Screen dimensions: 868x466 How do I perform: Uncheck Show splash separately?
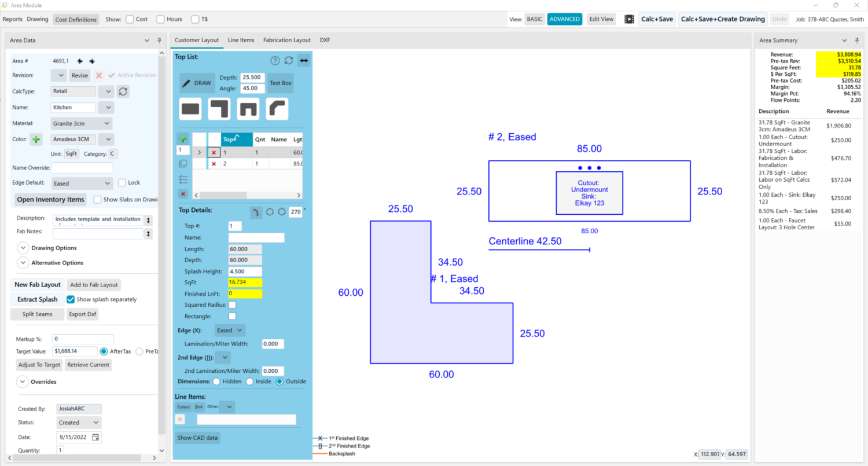point(70,299)
